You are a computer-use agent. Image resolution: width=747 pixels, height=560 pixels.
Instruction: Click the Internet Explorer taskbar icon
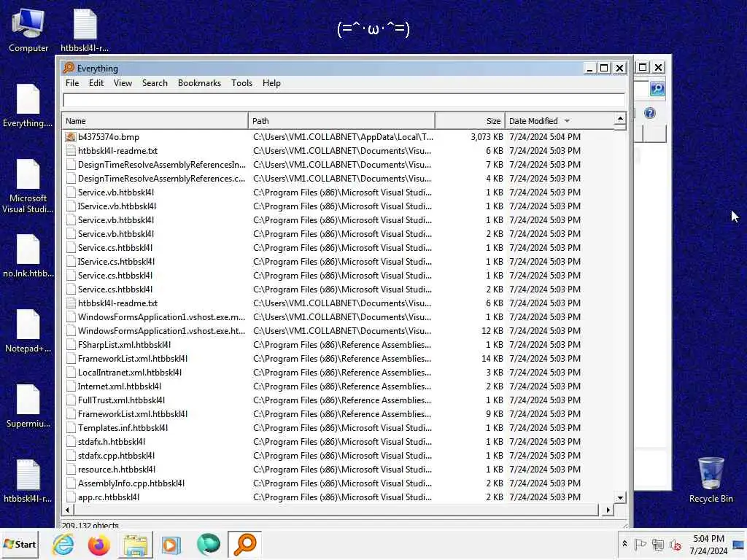(63, 544)
